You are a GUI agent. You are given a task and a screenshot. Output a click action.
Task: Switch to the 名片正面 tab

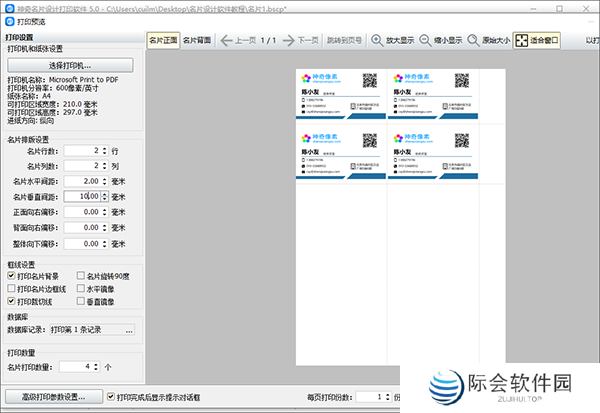point(162,41)
